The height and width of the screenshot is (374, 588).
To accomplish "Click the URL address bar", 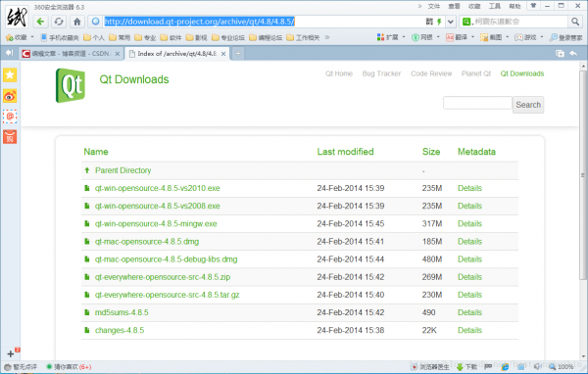I will (263, 22).
